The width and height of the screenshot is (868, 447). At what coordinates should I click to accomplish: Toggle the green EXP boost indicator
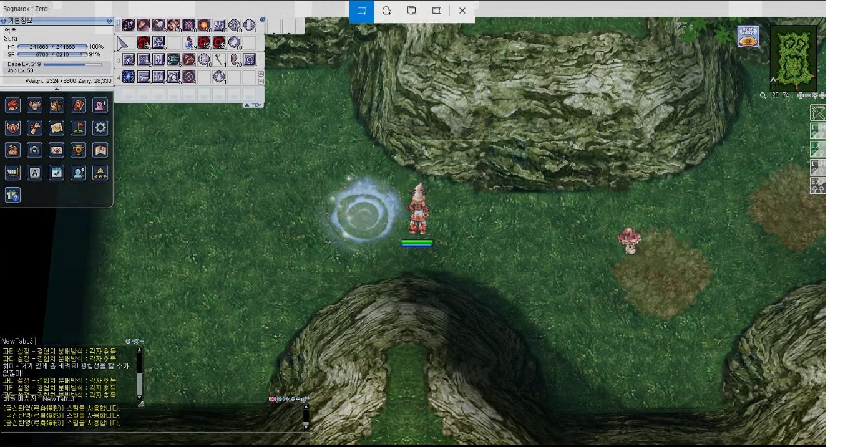click(x=817, y=149)
